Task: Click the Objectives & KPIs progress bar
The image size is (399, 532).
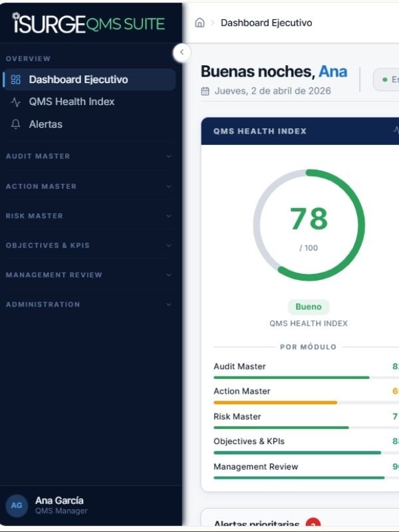Action: coord(306,453)
